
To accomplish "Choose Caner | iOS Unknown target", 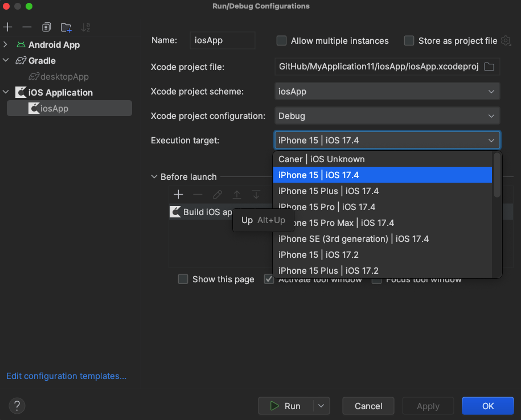I will click(x=382, y=159).
